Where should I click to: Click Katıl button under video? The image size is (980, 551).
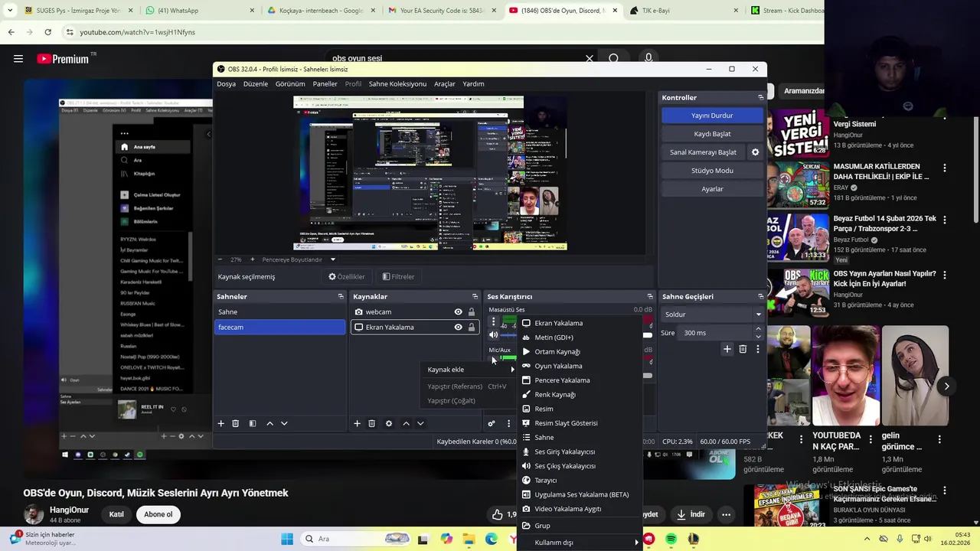(116, 514)
